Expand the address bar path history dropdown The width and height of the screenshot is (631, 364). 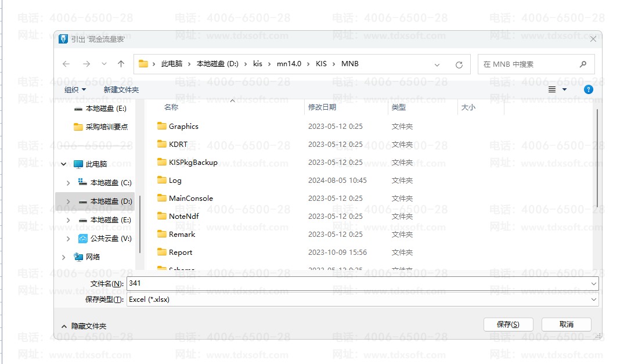(x=437, y=64)
